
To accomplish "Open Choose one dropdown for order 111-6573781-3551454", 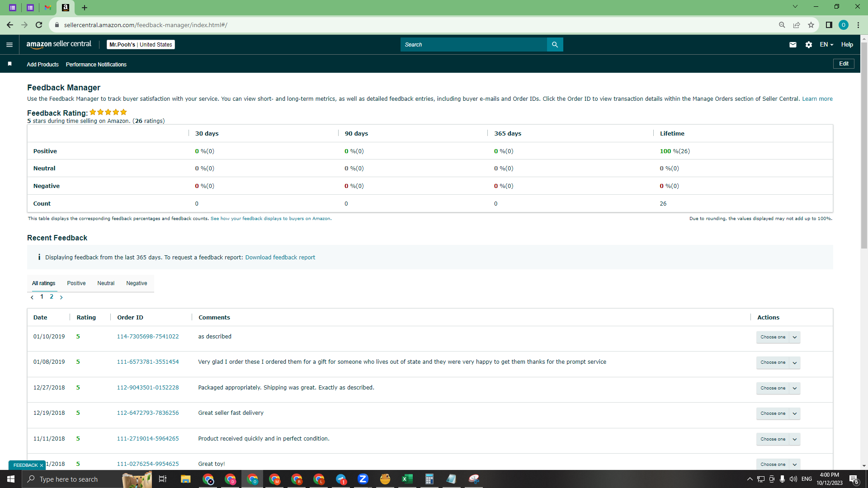I will point(778,362).
